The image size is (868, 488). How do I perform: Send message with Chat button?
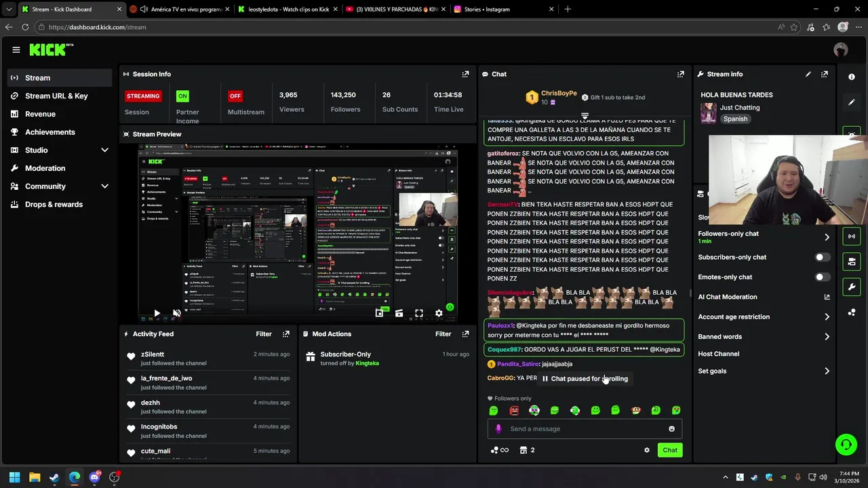[x=670, y=450]
